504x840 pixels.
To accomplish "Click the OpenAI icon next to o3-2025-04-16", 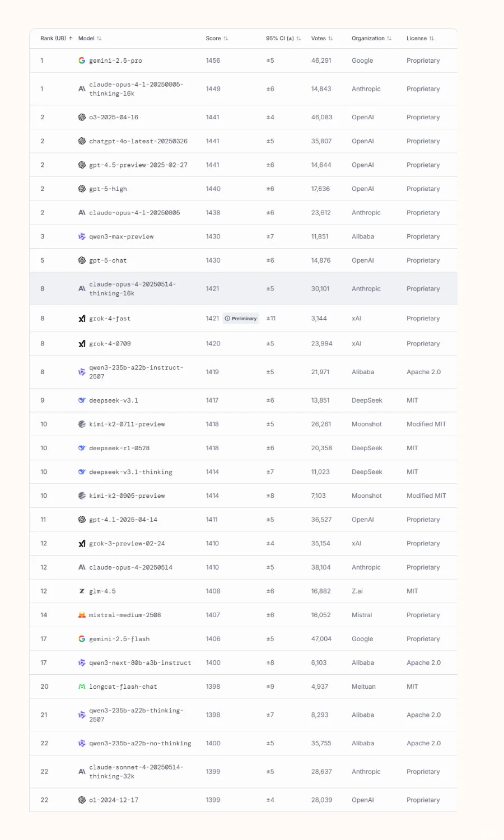I will [82, 117].
